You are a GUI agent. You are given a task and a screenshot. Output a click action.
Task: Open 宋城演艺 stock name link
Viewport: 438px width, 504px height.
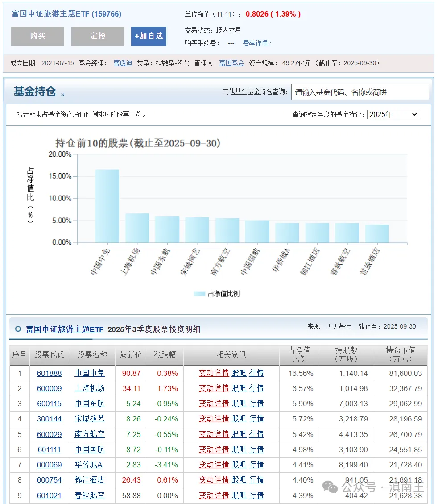90,419
